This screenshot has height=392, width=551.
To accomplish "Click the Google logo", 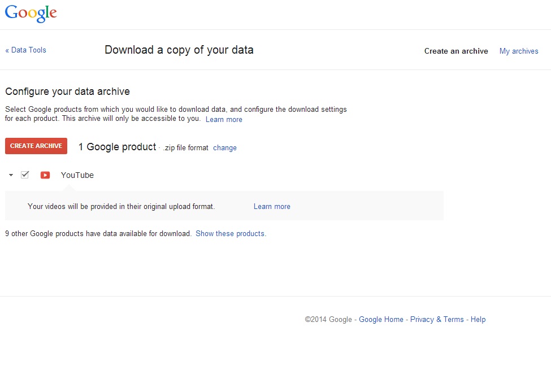I will coord(31,14).
